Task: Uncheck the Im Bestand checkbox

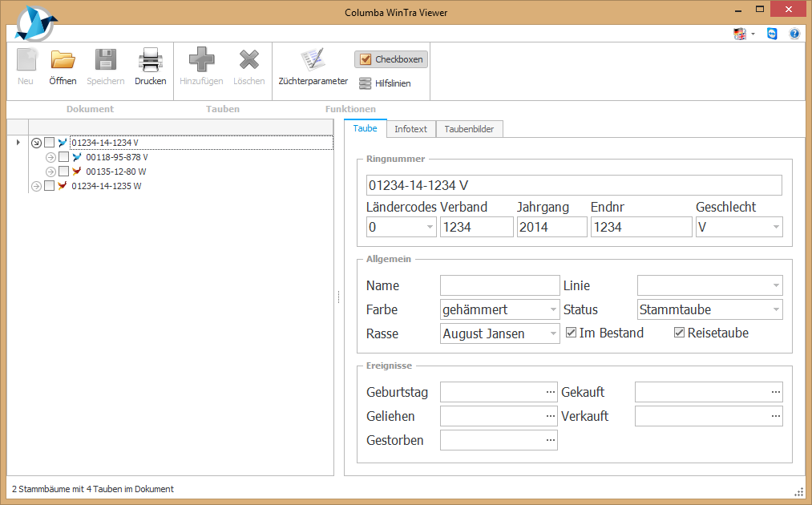Action: tap(572, 333)
